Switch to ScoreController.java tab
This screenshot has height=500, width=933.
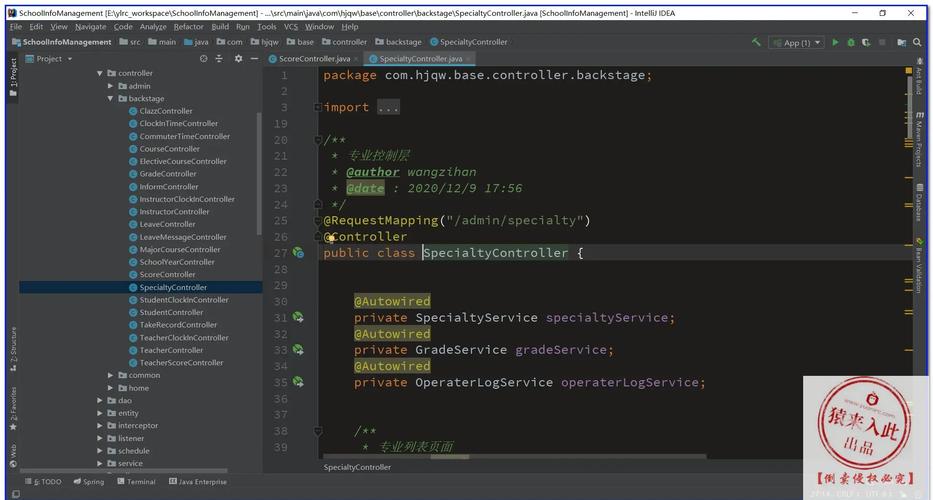tap(313, 59)
